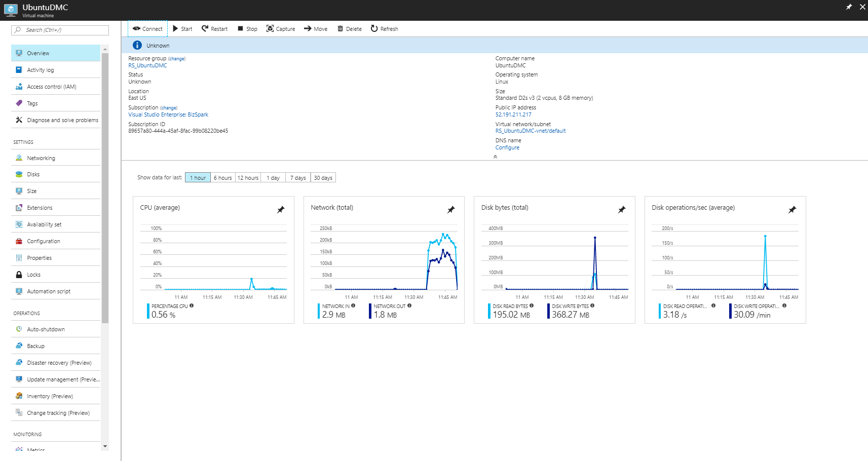Open Auto-shutdown settings
Image resolution: width=868 pixels, height=461 pixels.
(56, 329)
